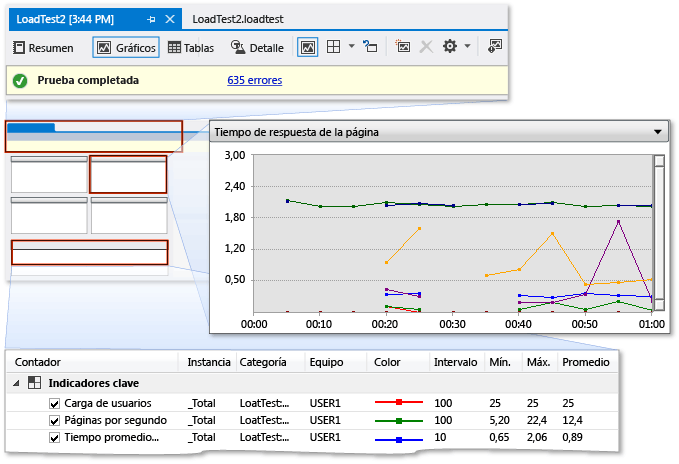Open the Tablas view
The height and width of the screenshot is (464, 679).
(x=190, y=47)
